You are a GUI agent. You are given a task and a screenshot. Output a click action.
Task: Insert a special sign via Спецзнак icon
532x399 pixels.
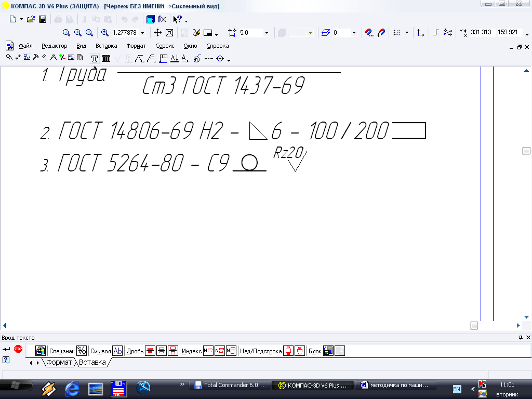(x=82, y=351)
